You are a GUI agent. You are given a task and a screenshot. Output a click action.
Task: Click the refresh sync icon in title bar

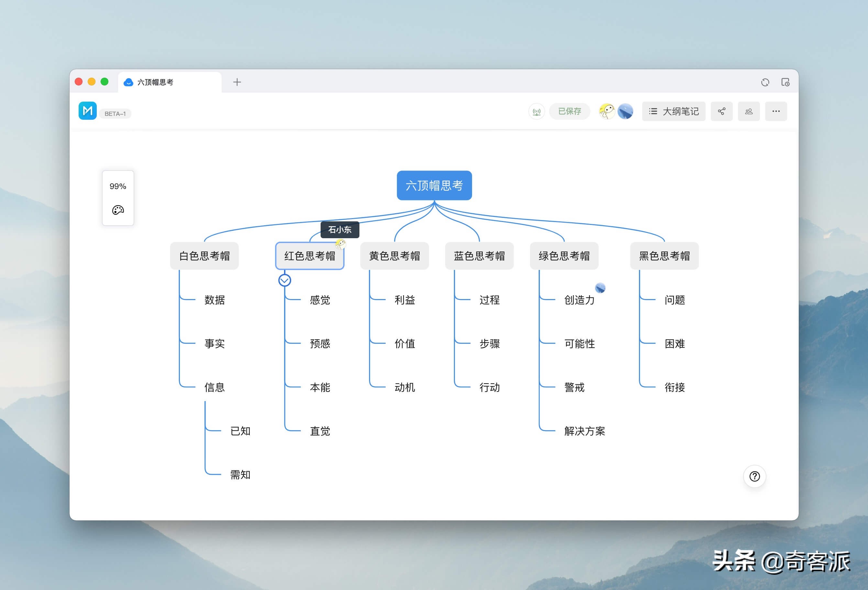coord(765,82)
